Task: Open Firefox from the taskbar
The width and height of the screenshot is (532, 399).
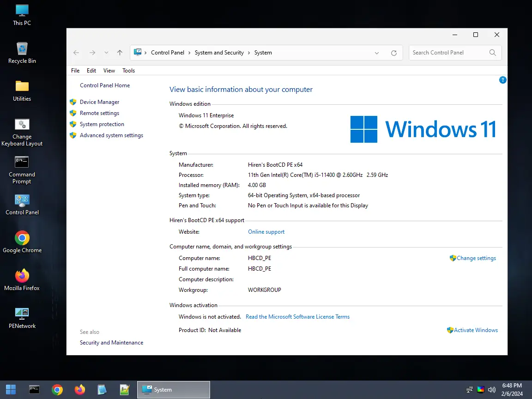Action: 80,389
